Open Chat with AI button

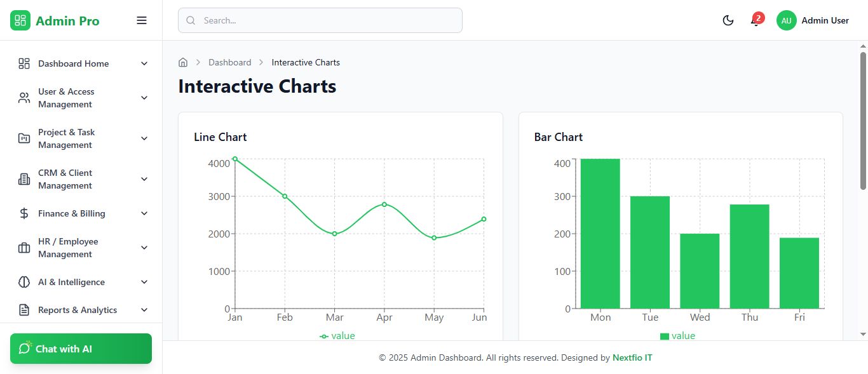tap(81, 349)
